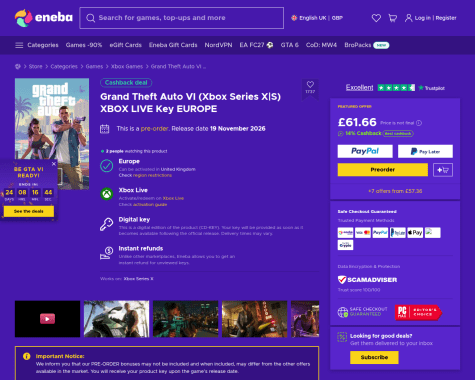Close the GTA VI Ready promo popup
Image resolution: width=475 pixels, height=380 pixels.
(54, 164)
